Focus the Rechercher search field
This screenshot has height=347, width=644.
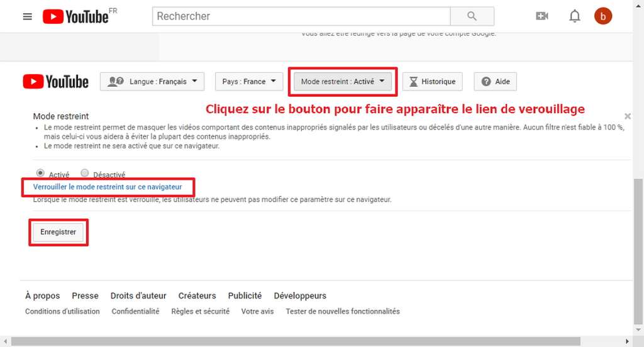(x=301, y=16)
